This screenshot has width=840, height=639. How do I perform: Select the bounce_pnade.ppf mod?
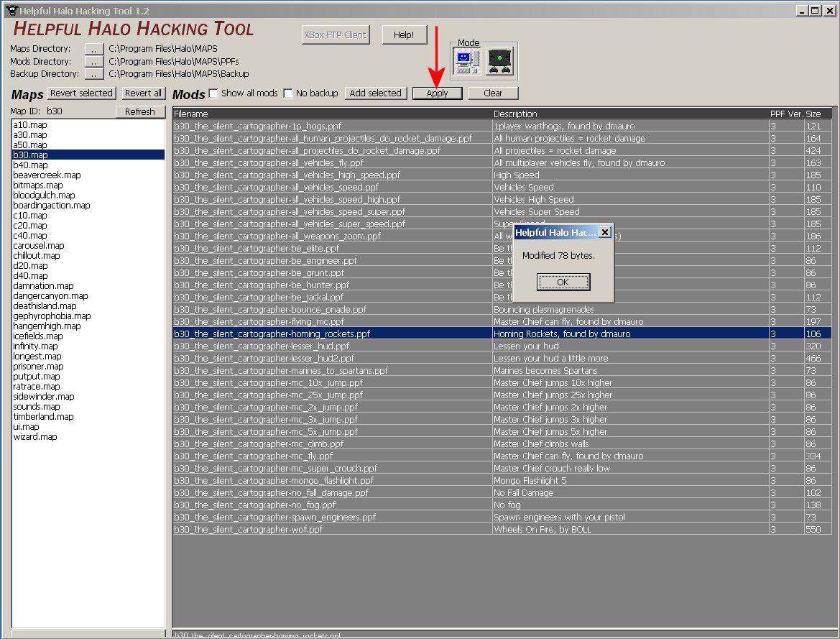(502, 309)
